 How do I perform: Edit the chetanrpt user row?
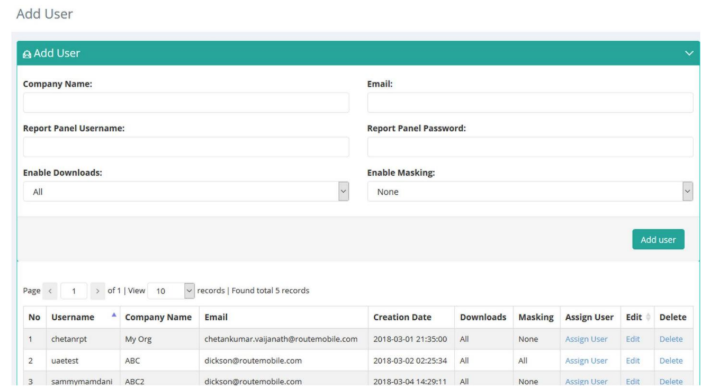pos(633,339)
